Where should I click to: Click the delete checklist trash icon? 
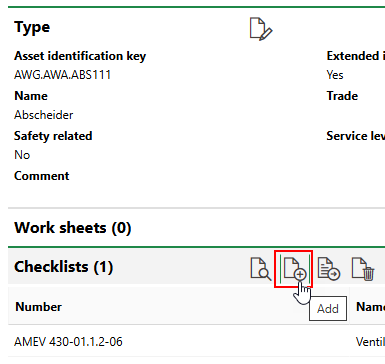pos(363,269)
